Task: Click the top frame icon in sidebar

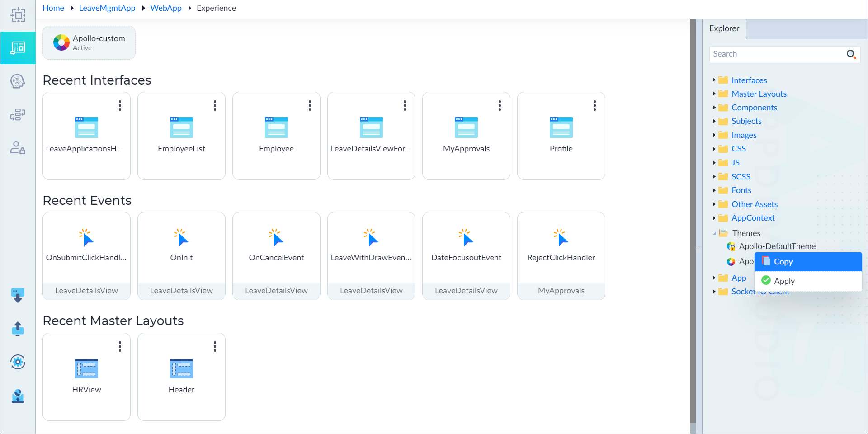Action: point(18,15)
